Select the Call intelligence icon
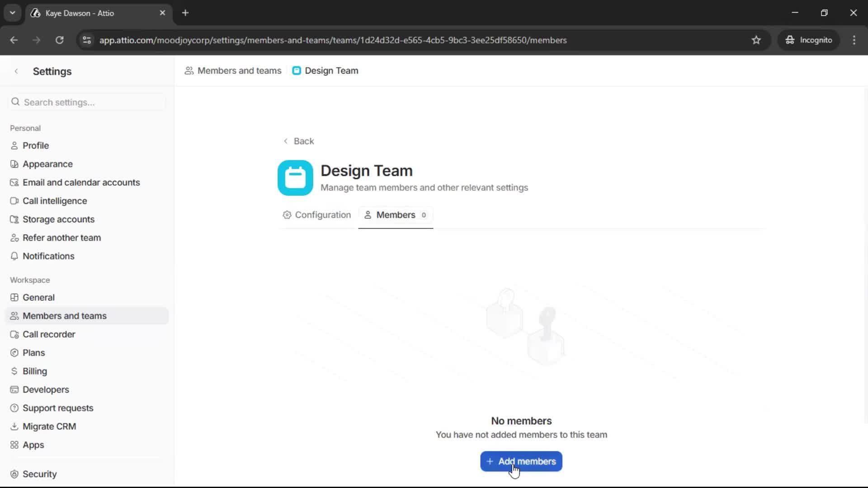Screen dimensions: 868x488 [14, 201]
